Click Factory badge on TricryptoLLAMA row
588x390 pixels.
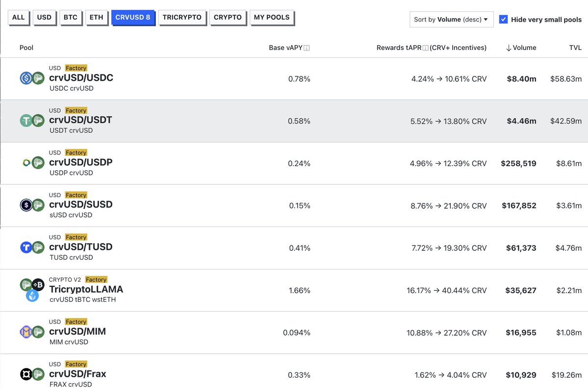96,280
